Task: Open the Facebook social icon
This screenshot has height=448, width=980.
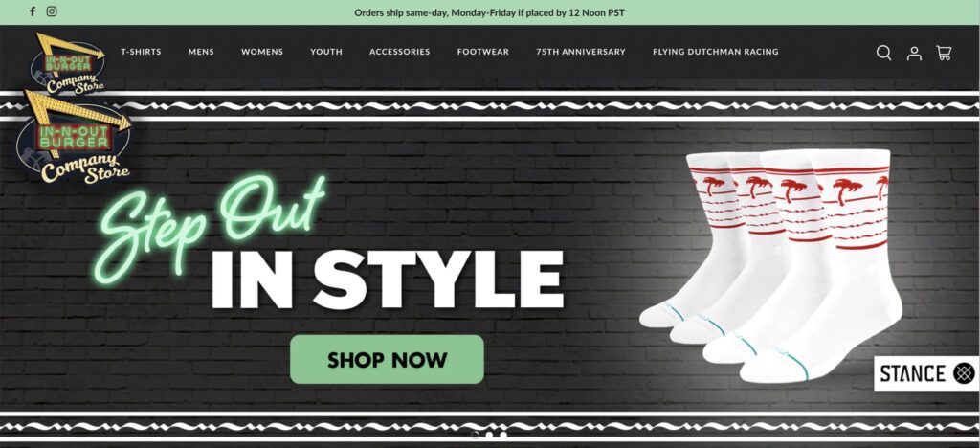Action: (33, 11)
